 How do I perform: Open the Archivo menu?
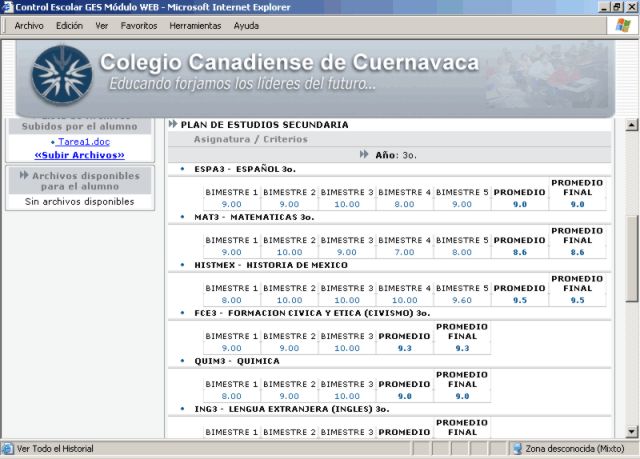tap(29, 25)
